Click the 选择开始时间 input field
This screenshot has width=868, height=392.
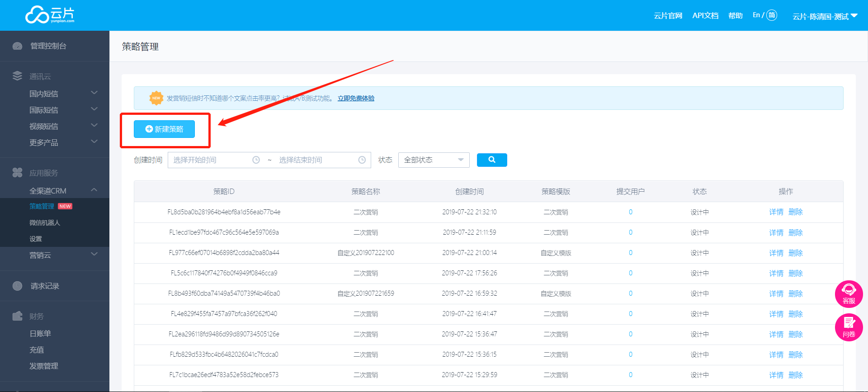point(216,160)
